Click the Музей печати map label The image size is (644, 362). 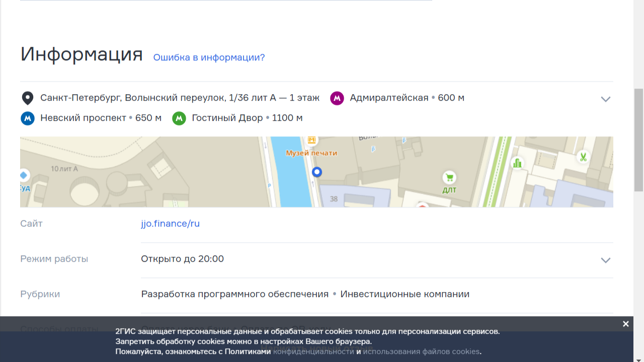click(x=311, y=153)
